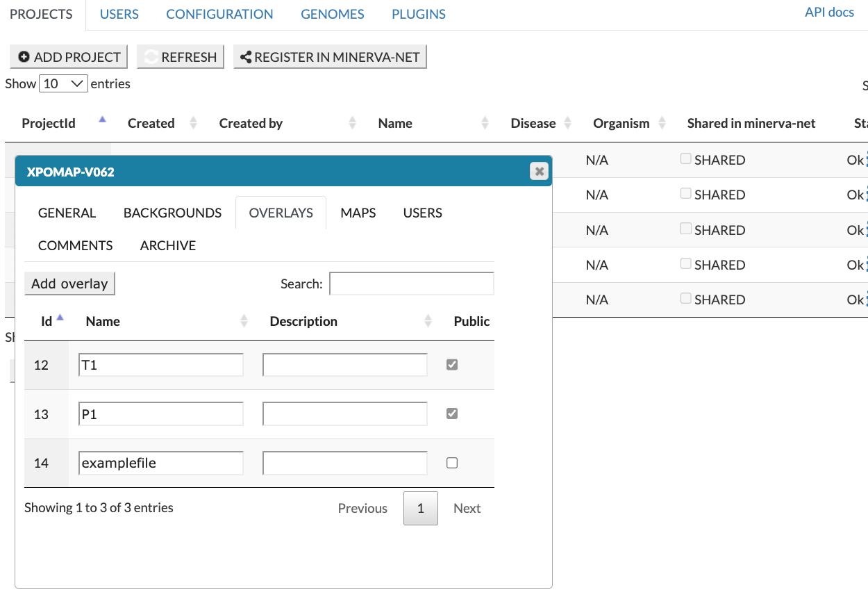Screen dimensions: 868x606
Task: Sort projects by ProjectId arrow
Action: 103,120
